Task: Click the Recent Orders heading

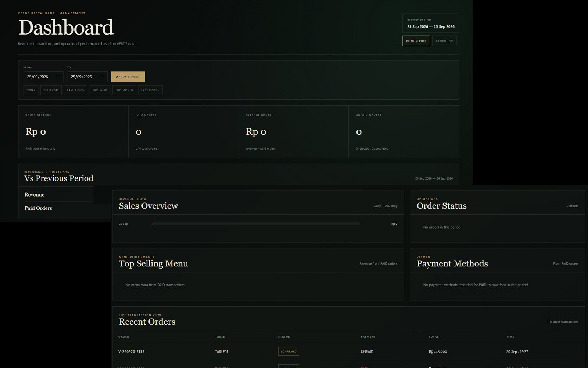Action: [x=147, y=322]
